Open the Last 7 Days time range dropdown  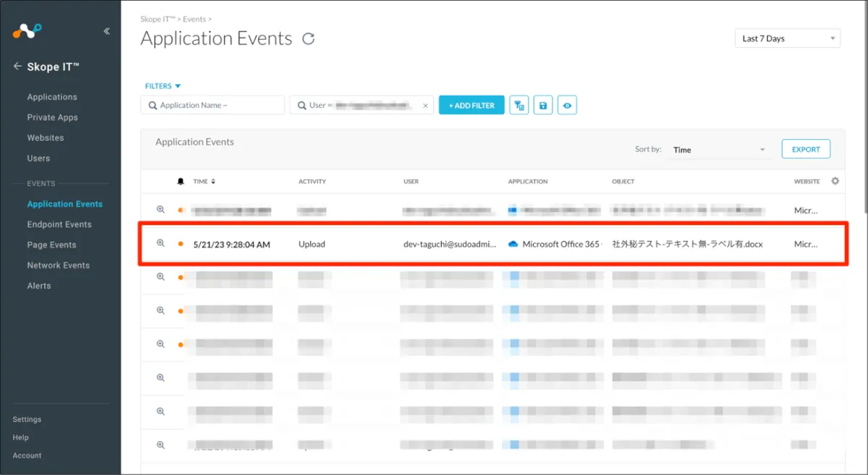(787, 38)
